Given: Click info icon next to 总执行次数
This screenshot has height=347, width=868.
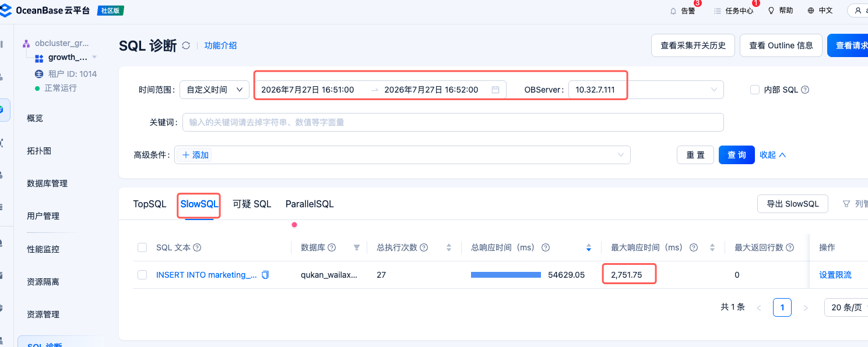Looking at the screenshot, I should [x=424, y=247].
